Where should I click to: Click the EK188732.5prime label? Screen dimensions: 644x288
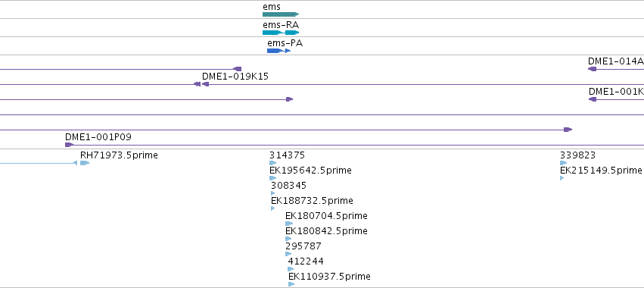(312, 201)
